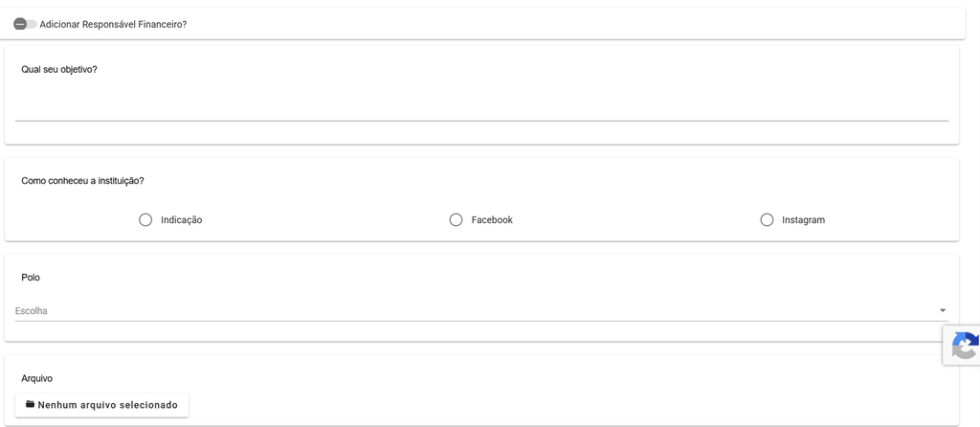
Task: Click the 'Arquivo' section label
Action: [x=37, y=378]
